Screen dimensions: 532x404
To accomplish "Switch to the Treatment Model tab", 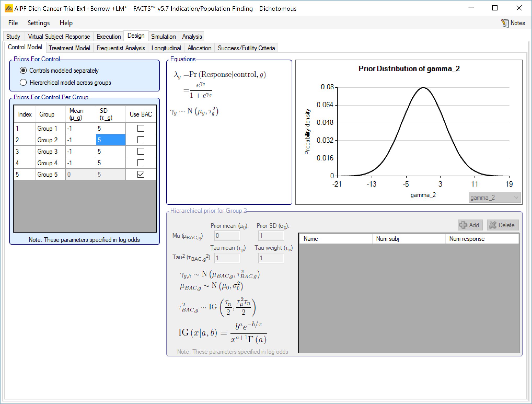I will click(x=69, y=48).
